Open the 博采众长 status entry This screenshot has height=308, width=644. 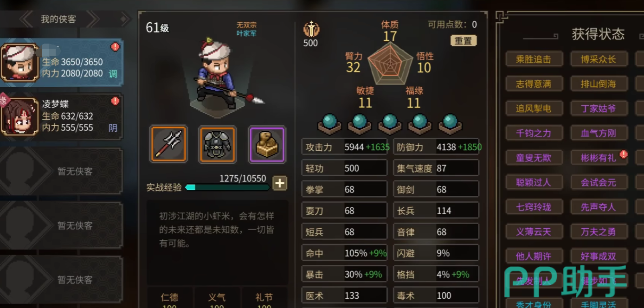pos(599,59)
